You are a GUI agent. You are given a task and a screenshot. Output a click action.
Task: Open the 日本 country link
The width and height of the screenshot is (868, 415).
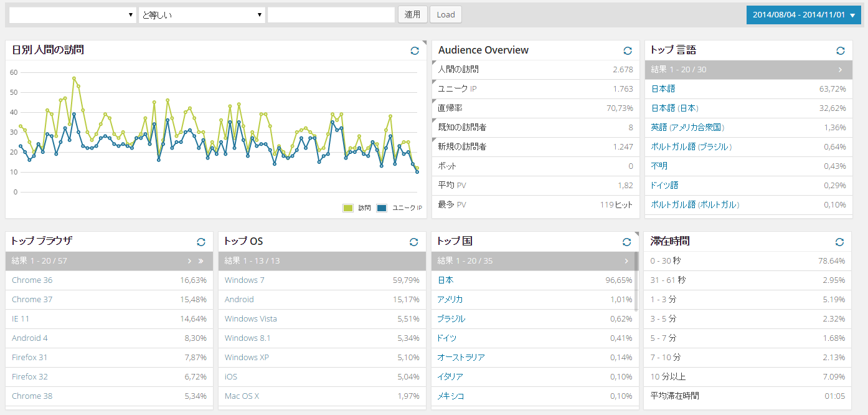(446, 280)
